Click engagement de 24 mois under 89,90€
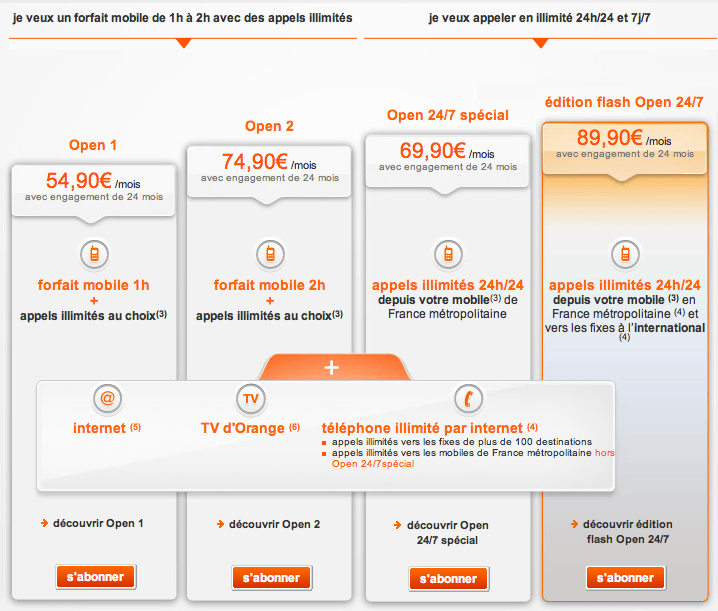Screen dimensions: 718x611 pos(625,154)
